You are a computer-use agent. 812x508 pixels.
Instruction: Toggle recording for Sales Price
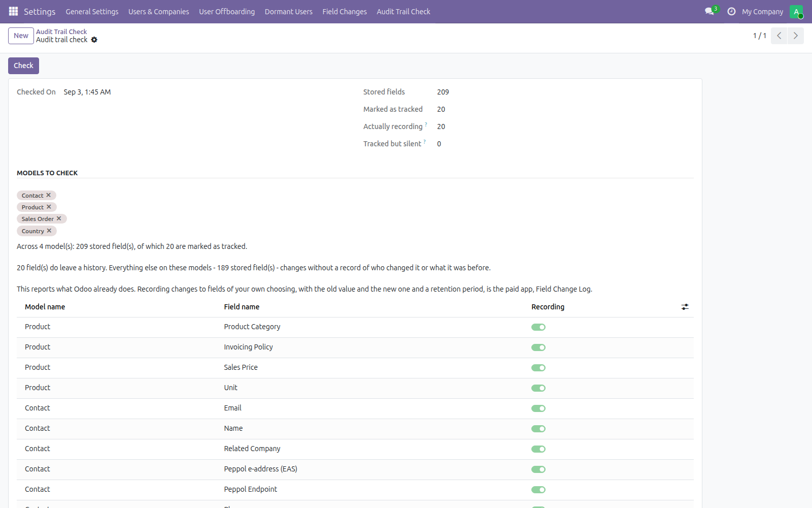(538, 368)
